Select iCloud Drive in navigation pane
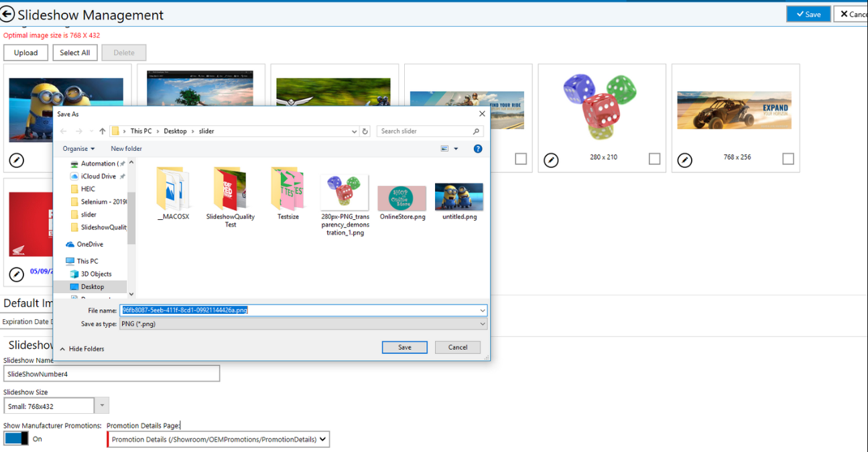 pos(93,176)
